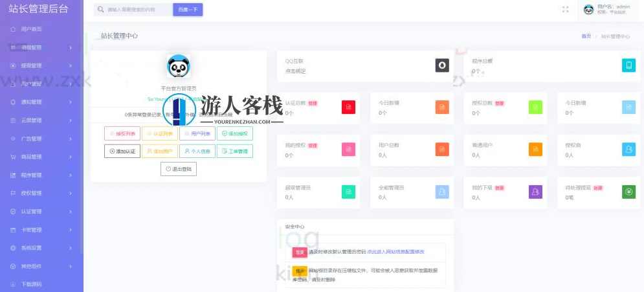The height and width of the screenshot is (292, 644).
Task: Open the 其他组件 menu label
Action: click(31, 266)
